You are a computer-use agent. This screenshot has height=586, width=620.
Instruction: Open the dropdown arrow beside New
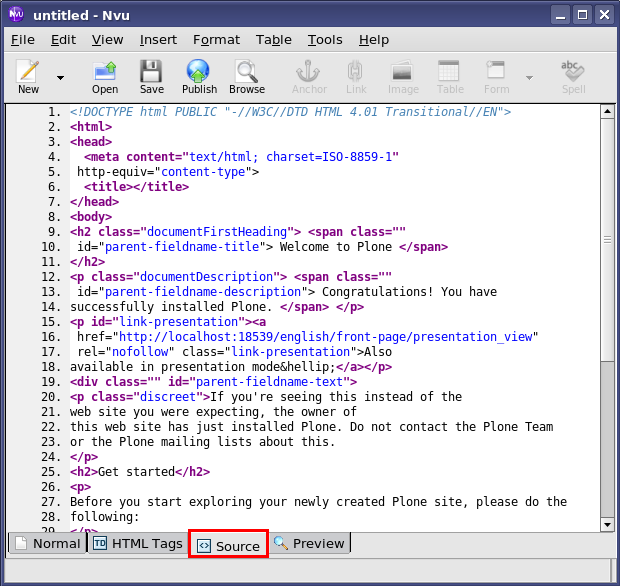pyautogui.click(x=60, y=78)
